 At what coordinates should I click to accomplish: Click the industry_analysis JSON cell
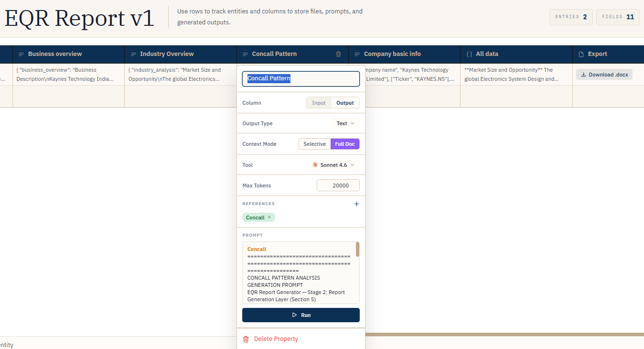pos(181,75)
